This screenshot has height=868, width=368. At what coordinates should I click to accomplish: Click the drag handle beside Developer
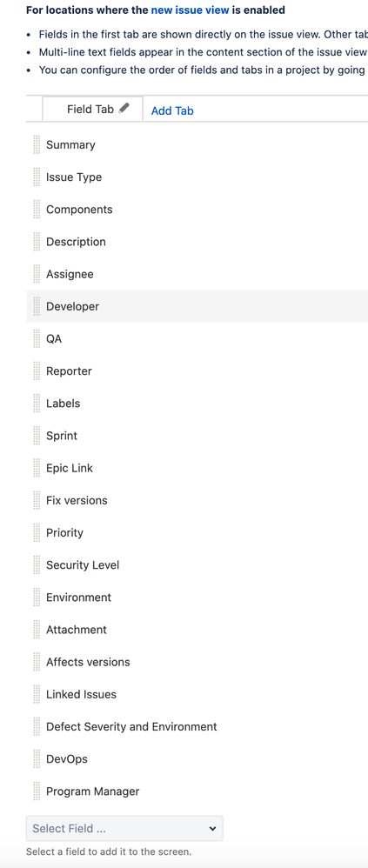click(x=37, y=306)
